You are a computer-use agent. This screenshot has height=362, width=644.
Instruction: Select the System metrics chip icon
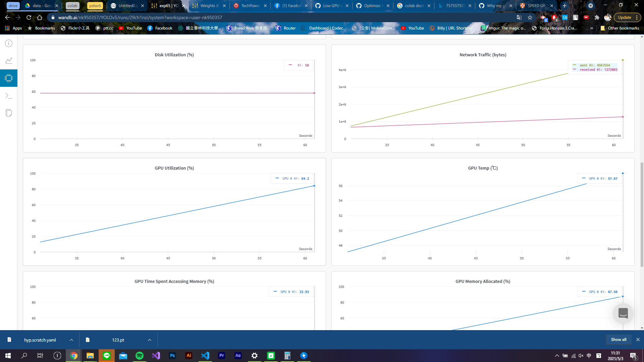pyautogui.click(x=9, y=78)
